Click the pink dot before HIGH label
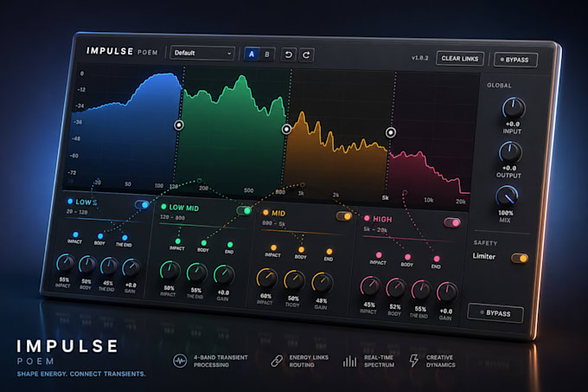The height and width of the screenshot is (392, 588). coord(367,218)
